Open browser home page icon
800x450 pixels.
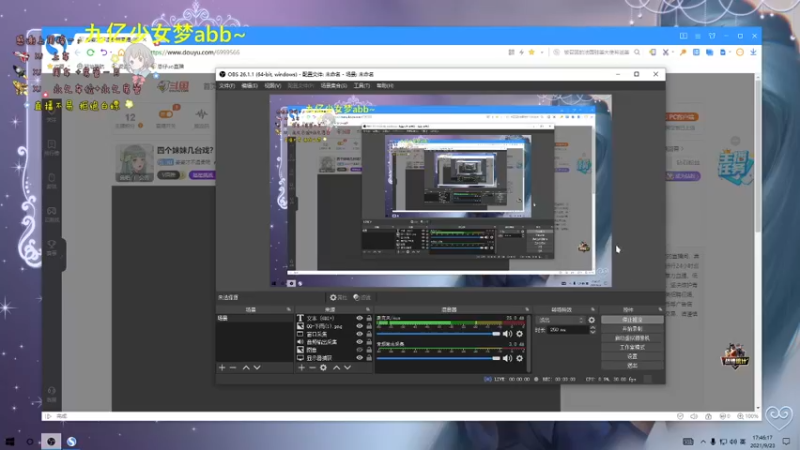121,53
